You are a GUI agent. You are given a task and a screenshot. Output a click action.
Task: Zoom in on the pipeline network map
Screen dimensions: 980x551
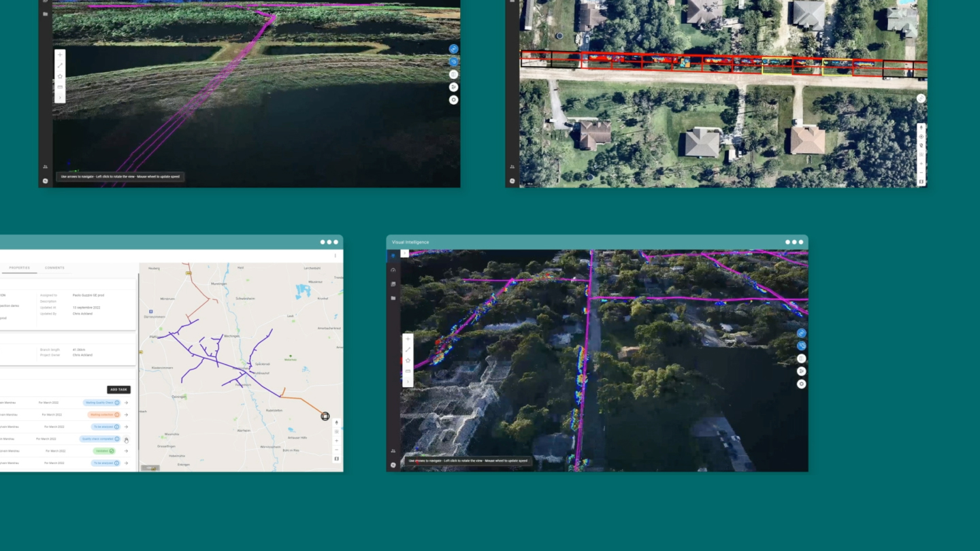(x=336, y=441)
